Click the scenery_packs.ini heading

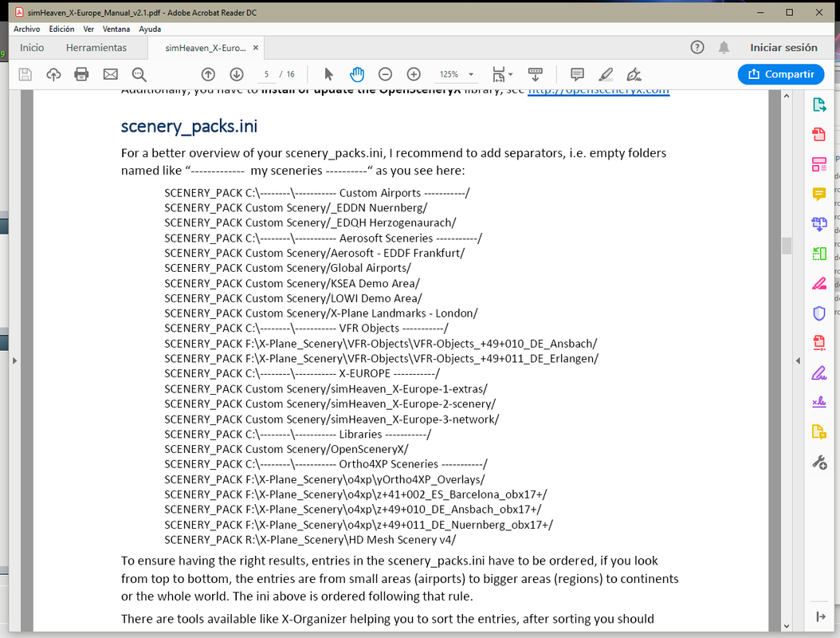coord(189,126)
